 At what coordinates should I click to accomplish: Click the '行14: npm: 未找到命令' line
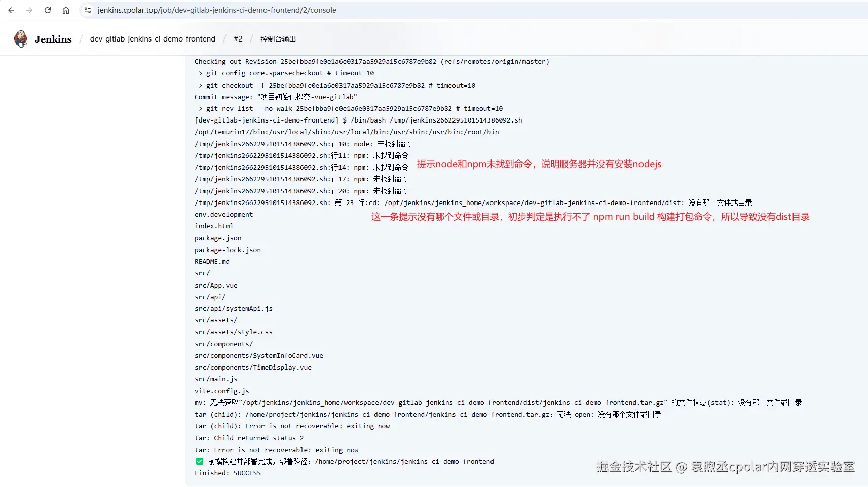301,168
